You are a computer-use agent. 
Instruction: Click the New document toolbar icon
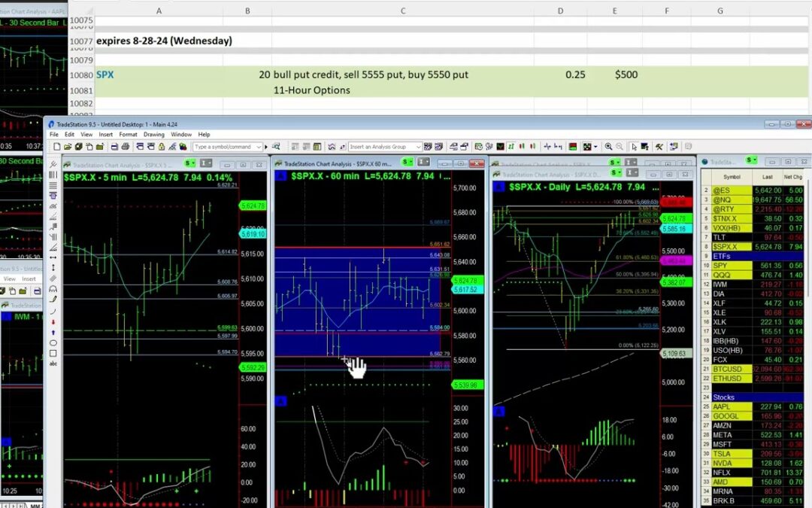[57, 147]
